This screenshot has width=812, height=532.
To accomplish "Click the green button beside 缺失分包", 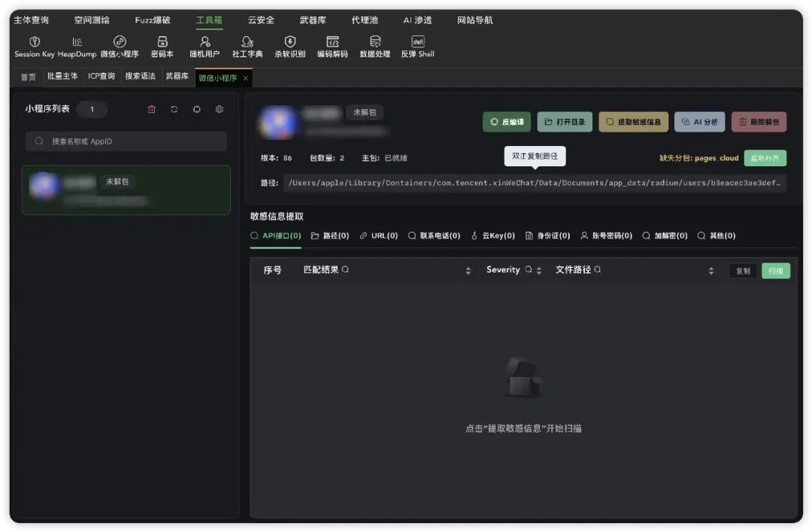I will (765, 158).
